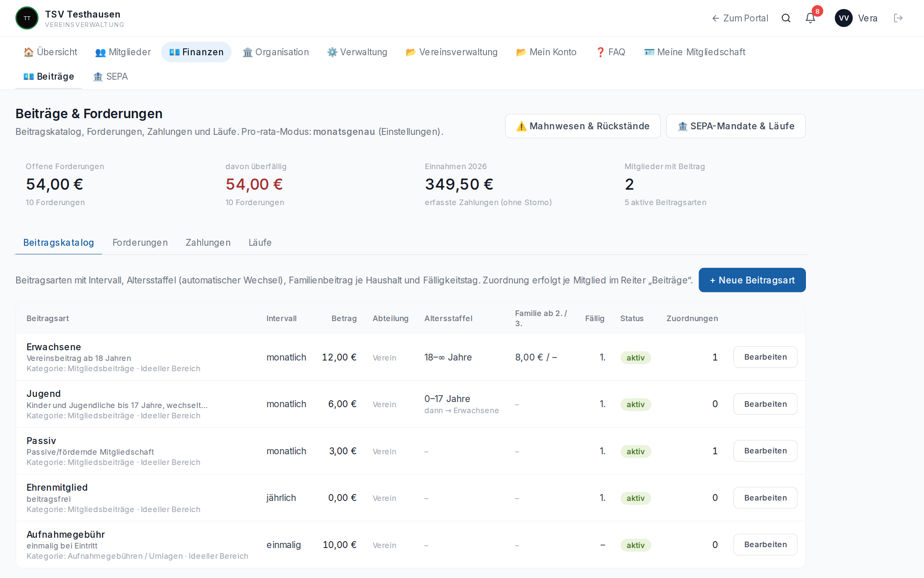924x578 pixels.
Task: Click the bank icon beside SEPA subtab
Action: 98,77
